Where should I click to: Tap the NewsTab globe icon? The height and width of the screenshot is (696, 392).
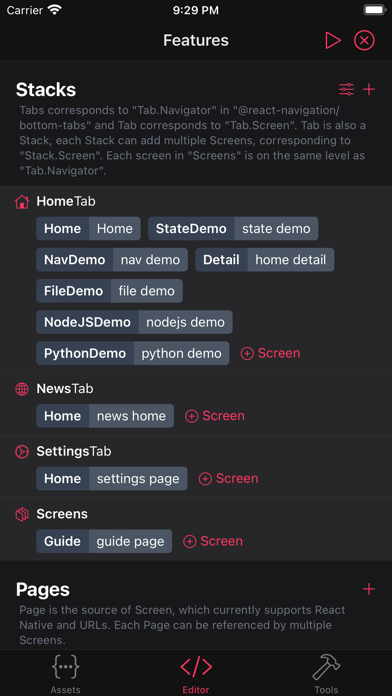tap(22, 389)
